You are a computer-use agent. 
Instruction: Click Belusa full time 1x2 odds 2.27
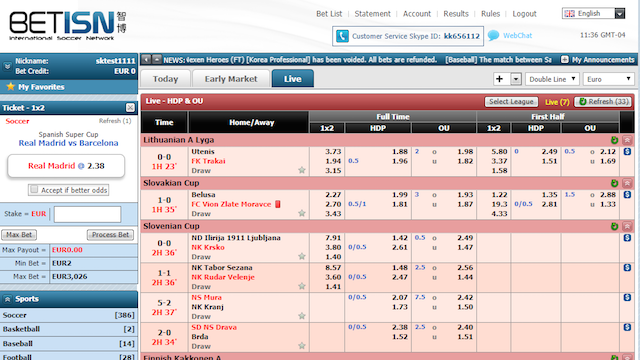pos(333,195)
